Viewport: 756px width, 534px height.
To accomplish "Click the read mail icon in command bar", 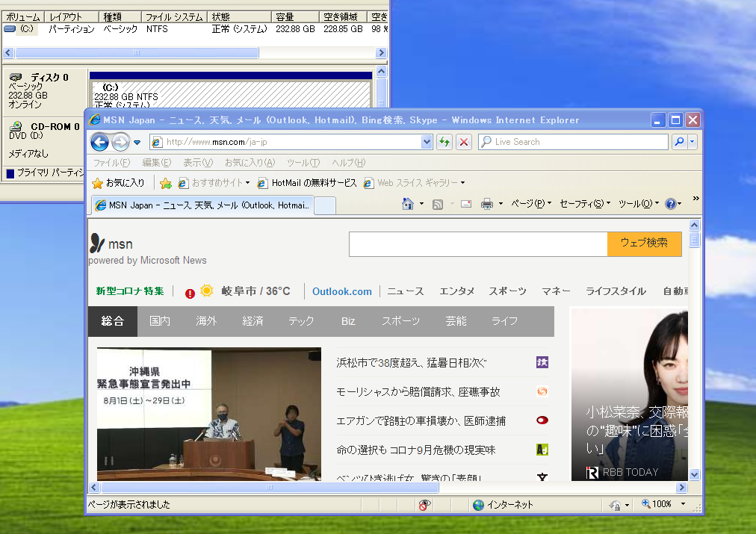I will (465, 204).
